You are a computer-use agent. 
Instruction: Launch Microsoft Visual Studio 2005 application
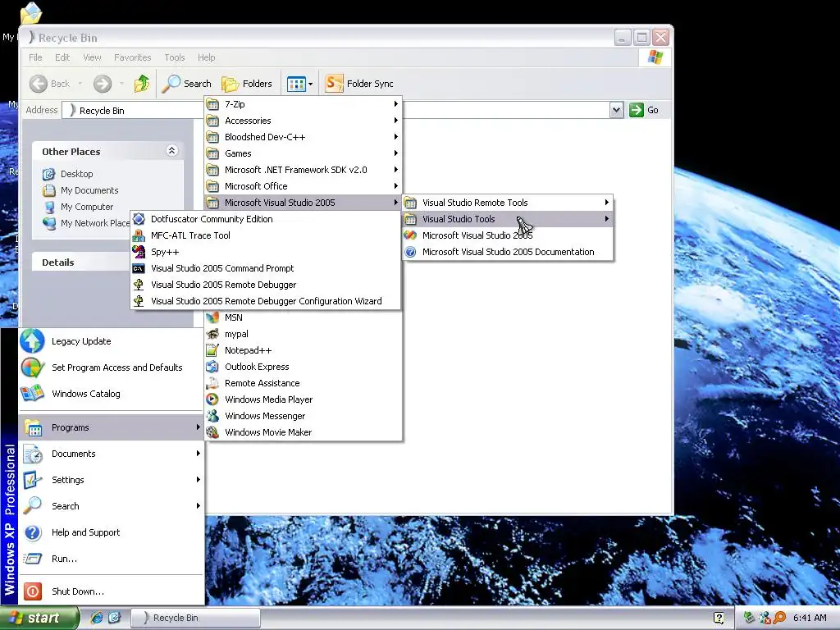coord(507,235)
